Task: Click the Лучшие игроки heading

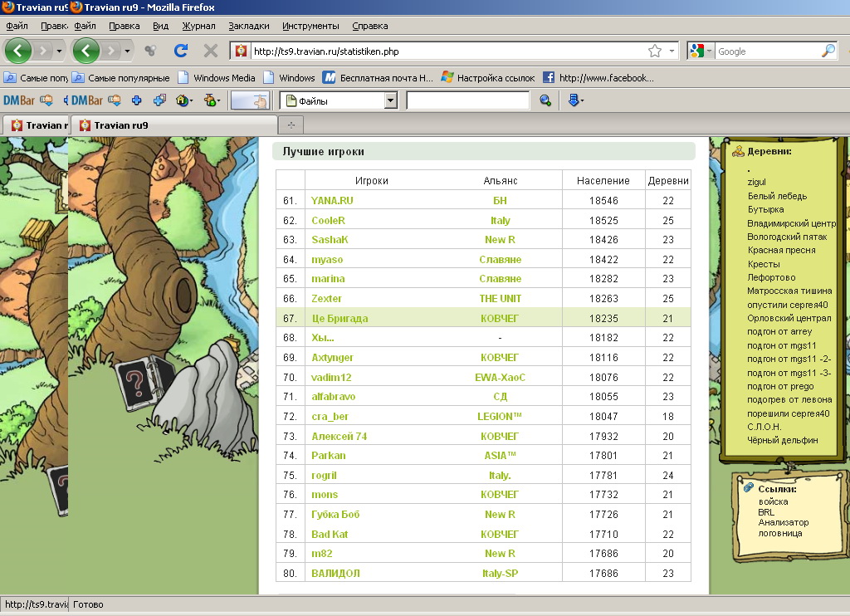Action: point(323,152)
